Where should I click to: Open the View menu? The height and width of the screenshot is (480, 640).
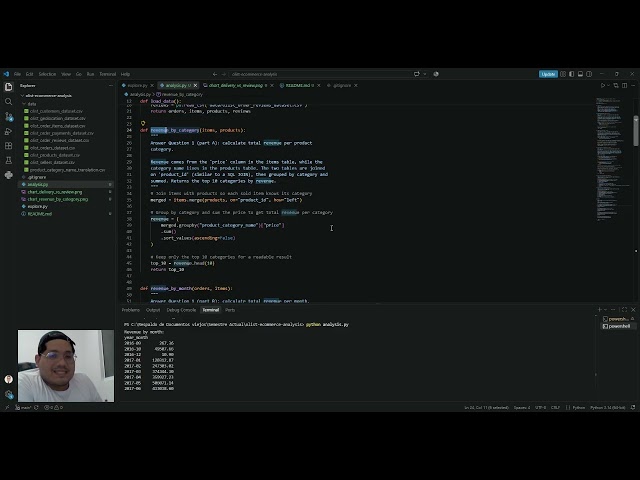(66, 74)
